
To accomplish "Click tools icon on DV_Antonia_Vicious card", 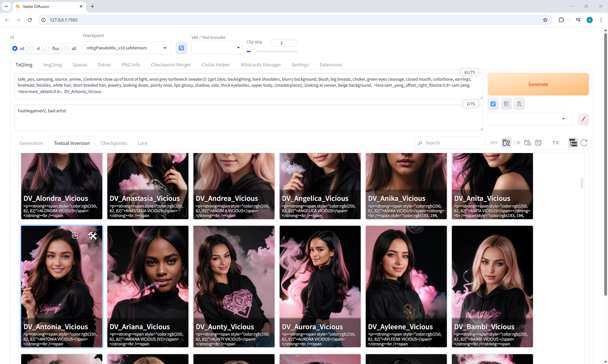I will (x=93, y=236).
